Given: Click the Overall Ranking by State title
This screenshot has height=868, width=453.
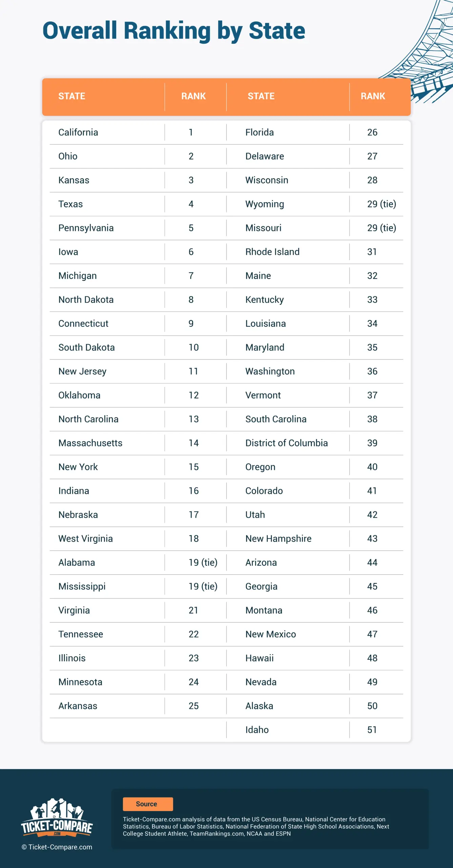Looking at the screenshot, I should pyautogui.click(x=174, y=31).
